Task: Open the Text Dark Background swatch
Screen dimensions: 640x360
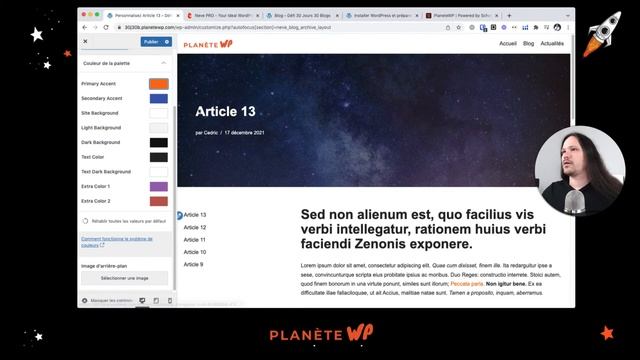Action: pyautogui.click(x=158, y=172)
